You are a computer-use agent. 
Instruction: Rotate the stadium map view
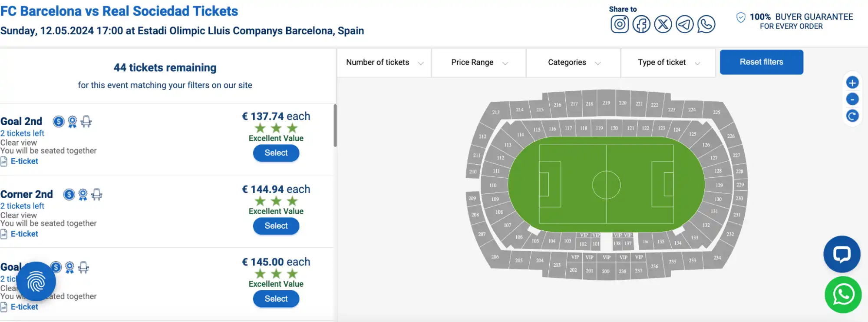coord(852,116)
